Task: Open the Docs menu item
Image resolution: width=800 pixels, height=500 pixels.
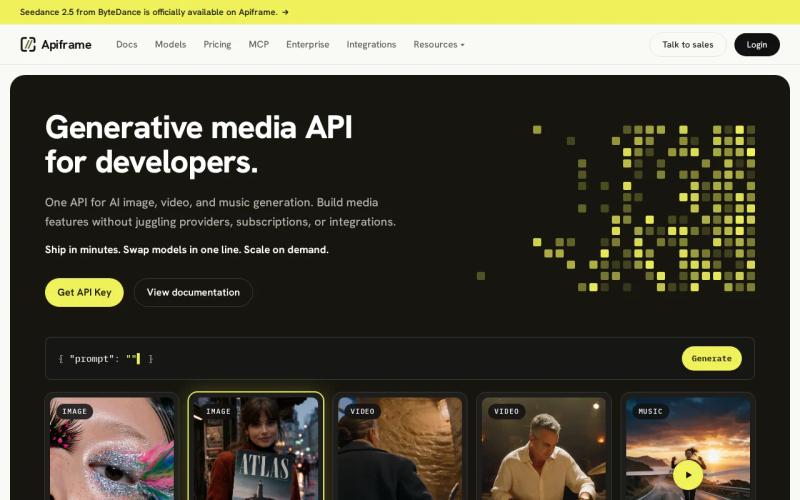Action: [127, 44]
